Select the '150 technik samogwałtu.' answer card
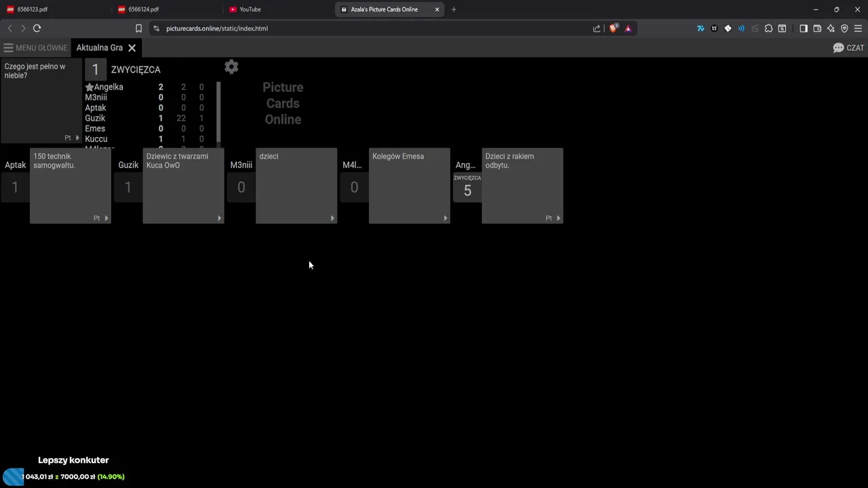The image size is (868, 488). point(71,186)
